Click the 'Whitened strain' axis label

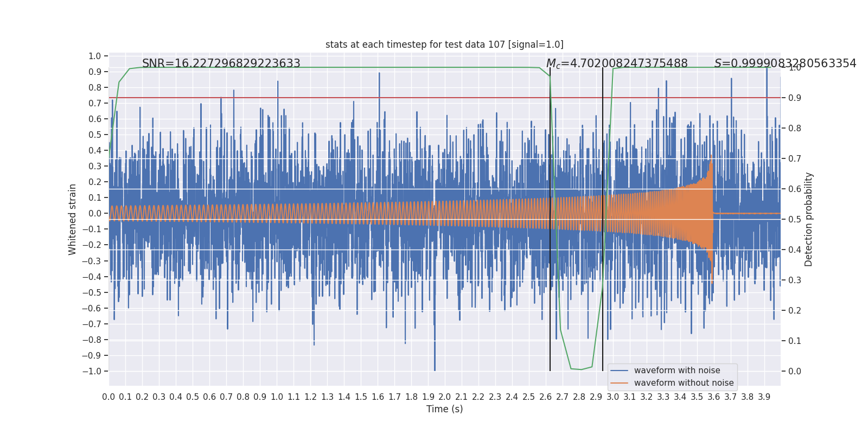tap(73, 219)
